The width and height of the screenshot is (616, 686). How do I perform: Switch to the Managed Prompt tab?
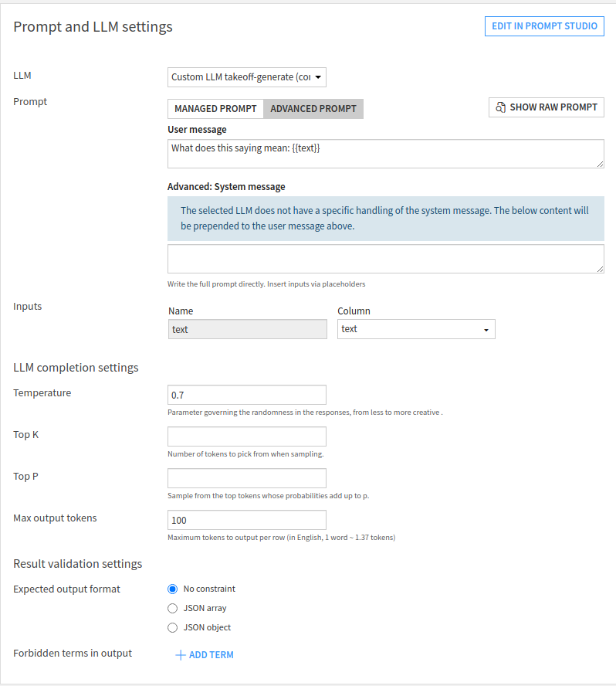215,109
